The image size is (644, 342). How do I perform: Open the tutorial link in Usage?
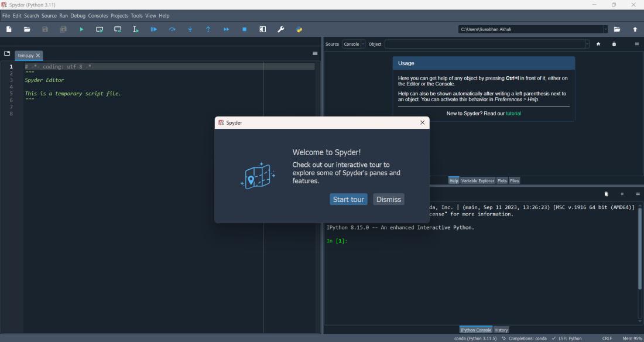(513, 114)
